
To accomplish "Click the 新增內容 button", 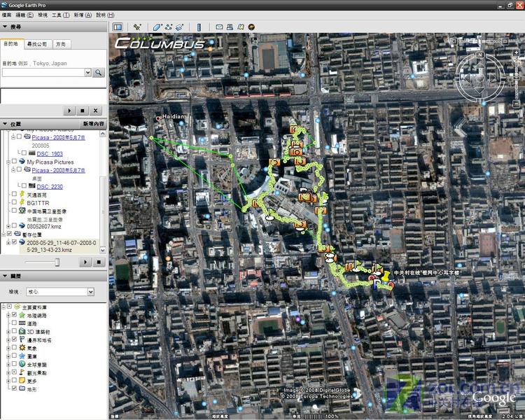I will tap(93, 124).
